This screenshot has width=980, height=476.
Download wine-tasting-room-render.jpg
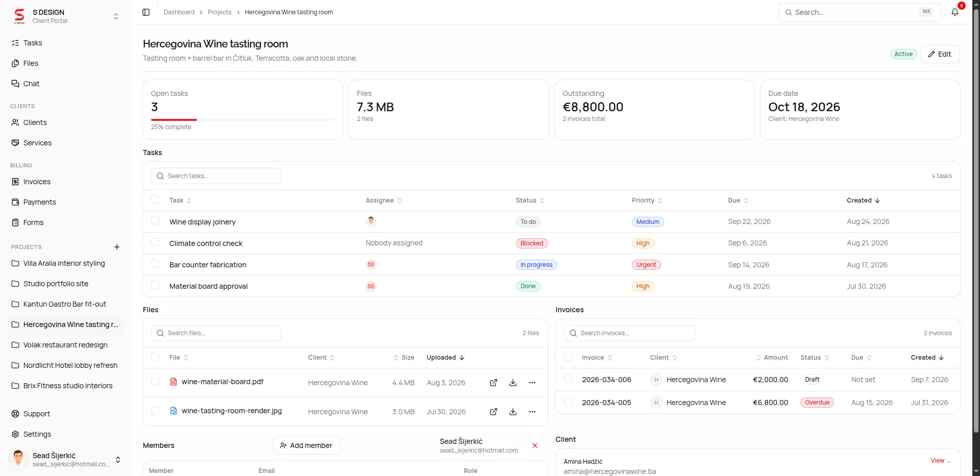513,412
